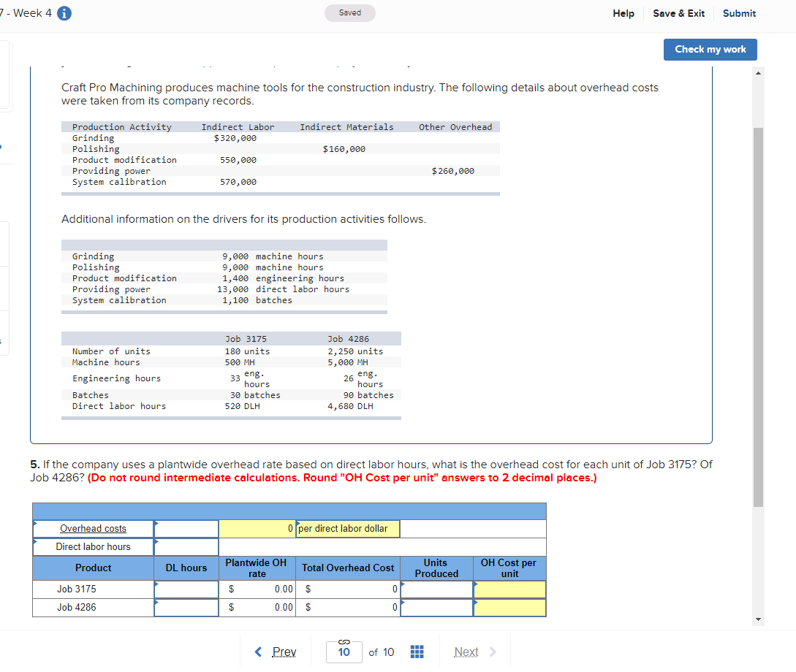Go back using the Prev link
Screen dimensions: 796x672
point(283,652)
